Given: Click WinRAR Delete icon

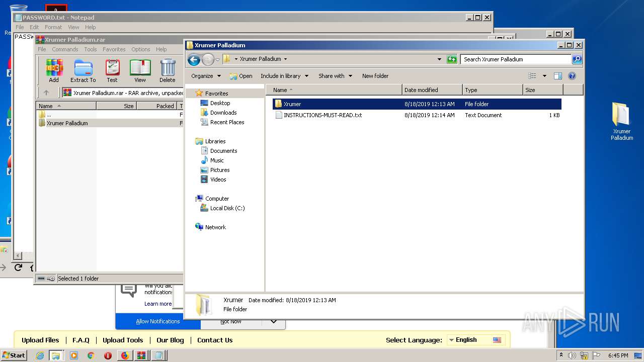Looking at the screenshot, I should 168,71.
